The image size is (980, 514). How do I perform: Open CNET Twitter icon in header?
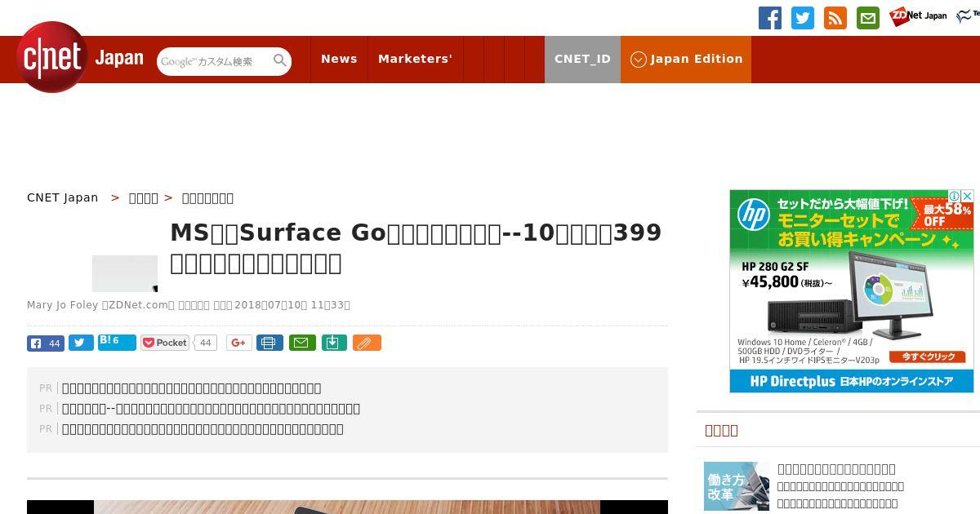click(803, 18)
